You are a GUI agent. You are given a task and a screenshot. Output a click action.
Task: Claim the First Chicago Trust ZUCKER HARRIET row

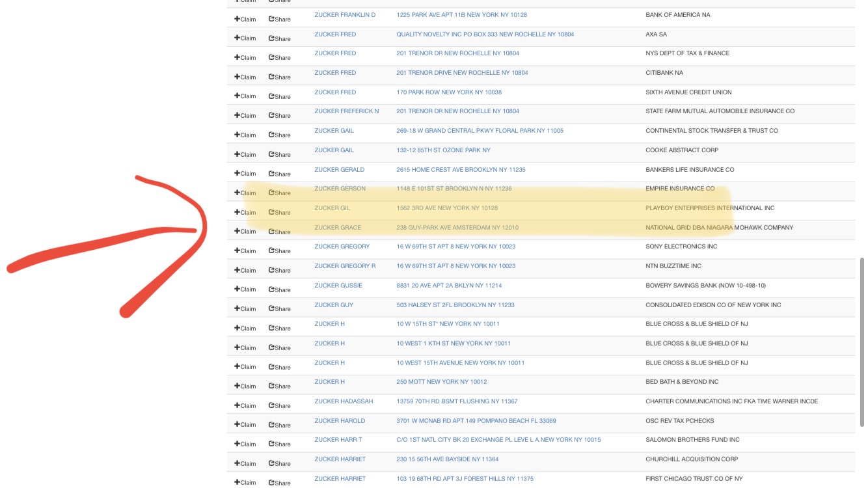(245, 482)
